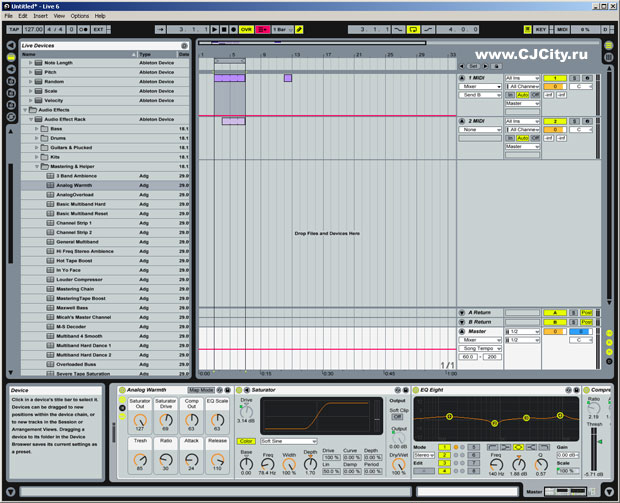
Task: Arm track 2 MIDI for recording
Action: (587, 121)
